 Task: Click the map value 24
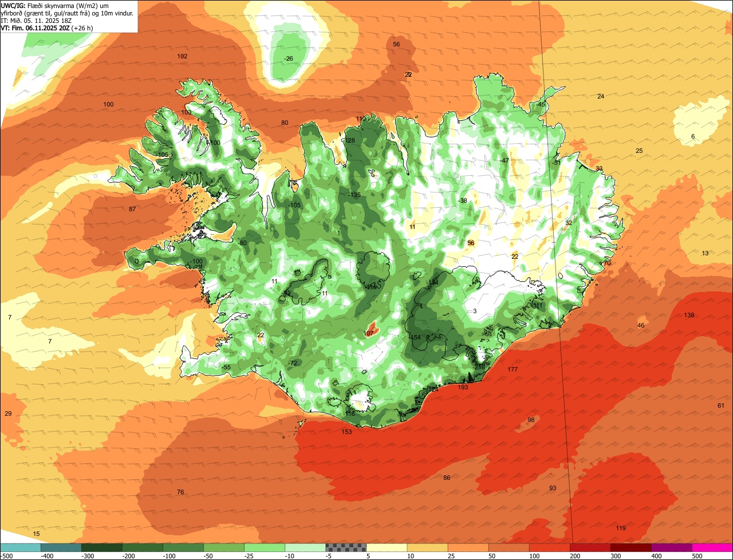click(601, 96)
